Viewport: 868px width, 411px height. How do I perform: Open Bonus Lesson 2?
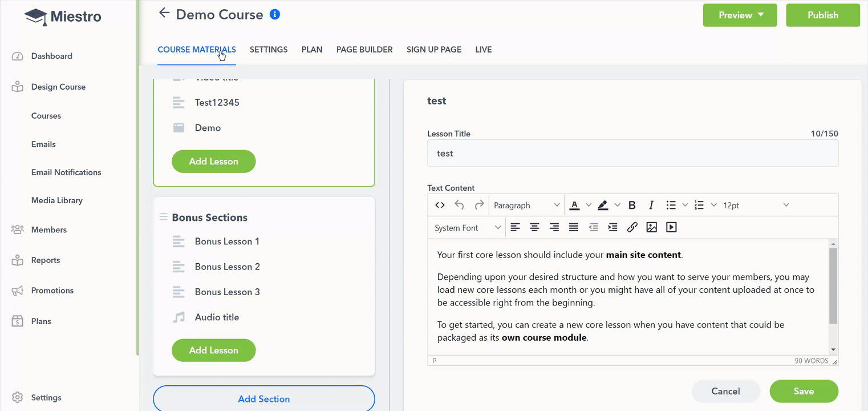coord(227,267)
